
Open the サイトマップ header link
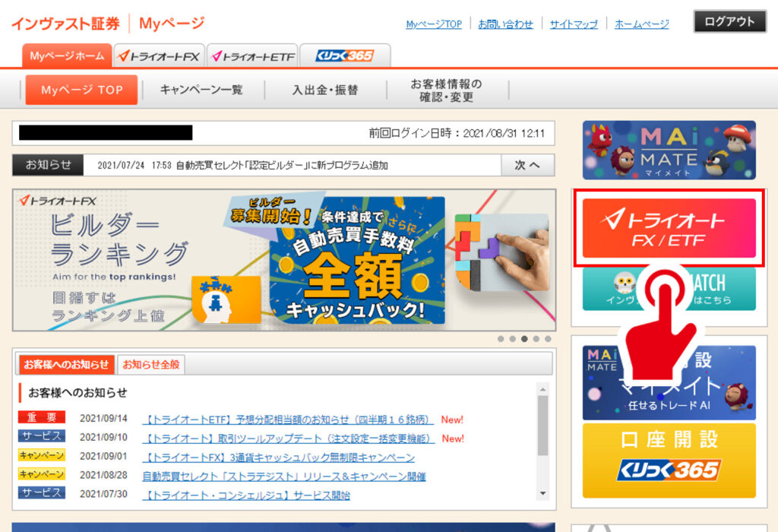[574, 24]
